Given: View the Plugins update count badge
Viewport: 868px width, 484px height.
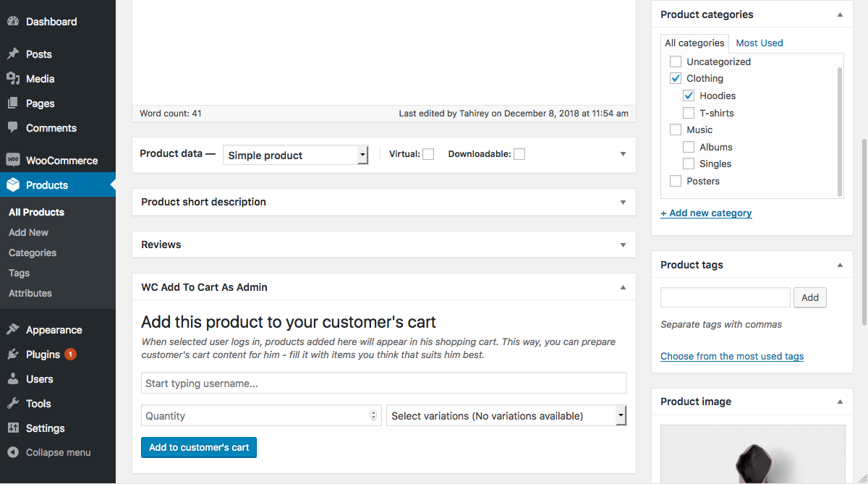Looking at the screenshot, I should click(71, 354).
